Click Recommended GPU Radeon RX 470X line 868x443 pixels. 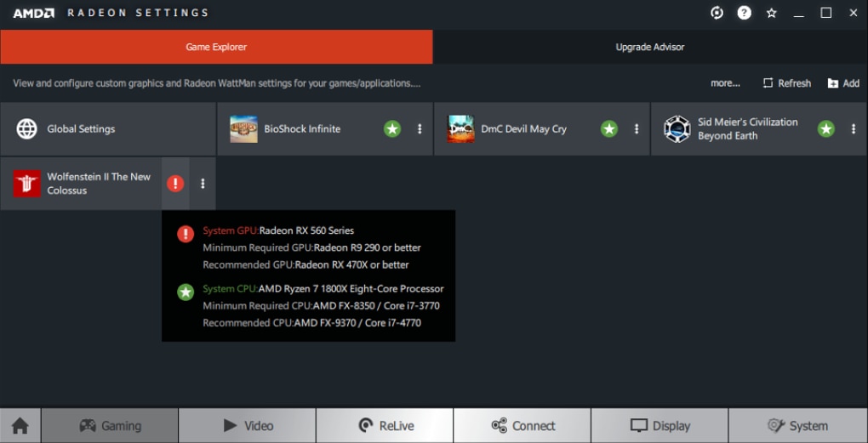point(306,265)
